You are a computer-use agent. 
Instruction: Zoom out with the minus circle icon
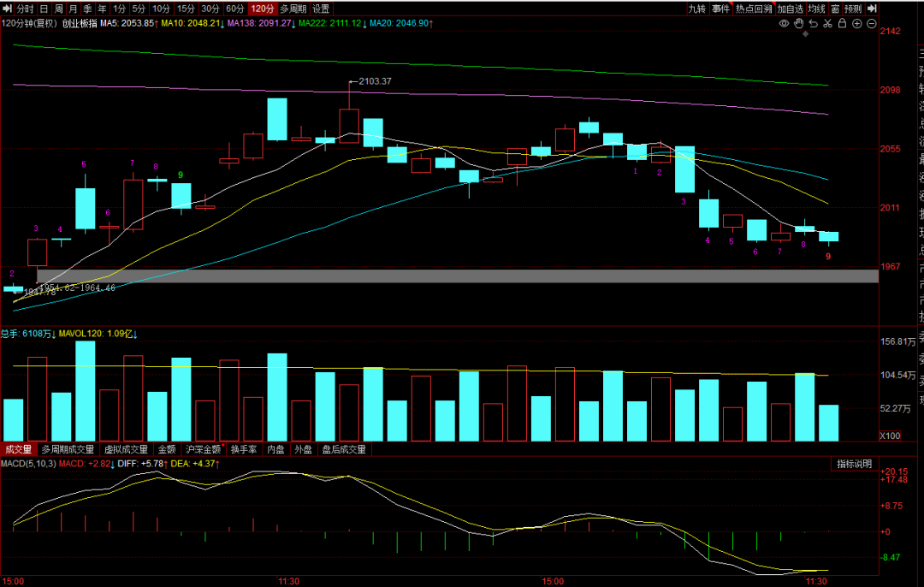coord(872,24)
